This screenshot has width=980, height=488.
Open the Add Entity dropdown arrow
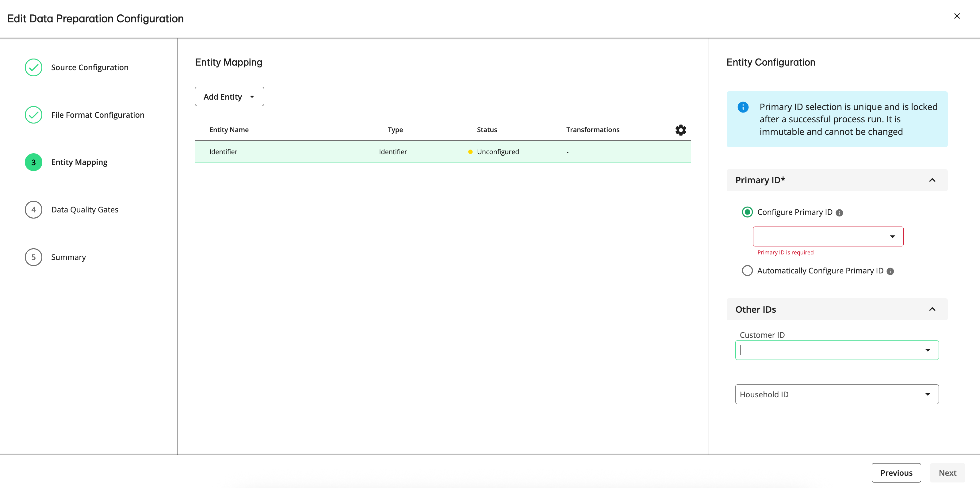coord(252,97)
